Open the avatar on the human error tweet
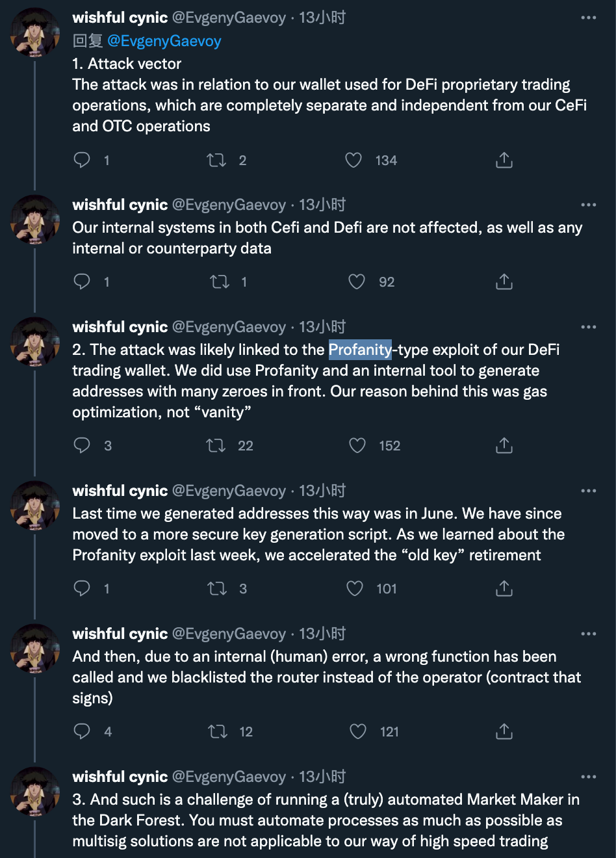Viewport: 616px width, 858px height. 35,648
